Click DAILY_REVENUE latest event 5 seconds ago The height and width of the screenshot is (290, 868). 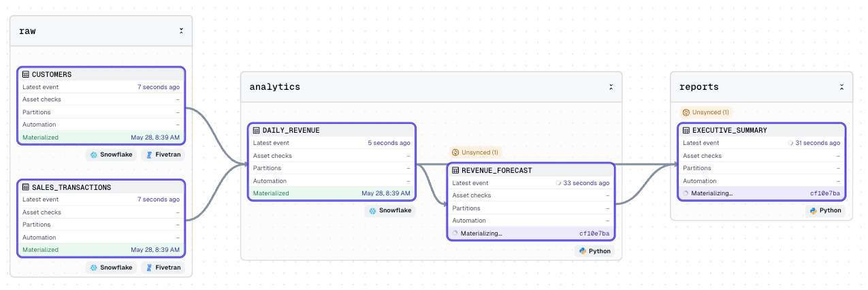point(389,143)
